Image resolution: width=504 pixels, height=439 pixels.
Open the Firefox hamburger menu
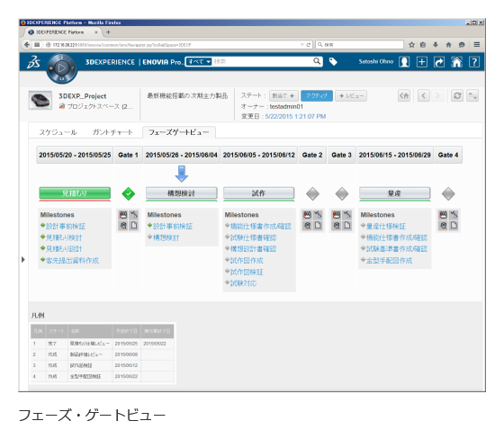coord(477,45)
